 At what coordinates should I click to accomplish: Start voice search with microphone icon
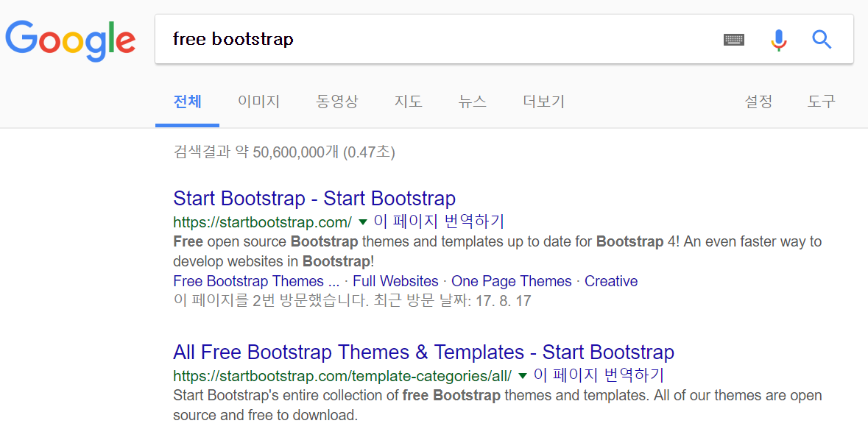(779, 40)
